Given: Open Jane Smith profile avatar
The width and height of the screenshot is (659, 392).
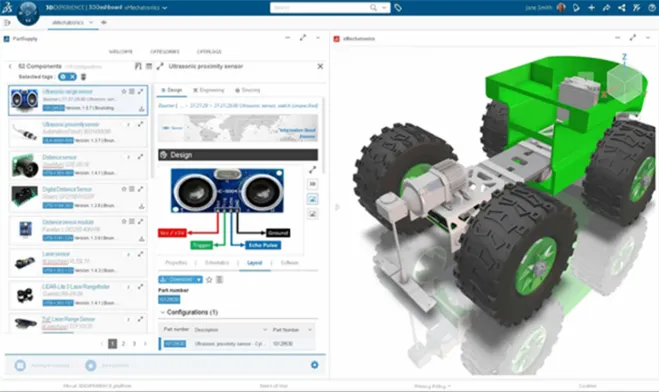Looking at the screenshot, I should (561, 8).
